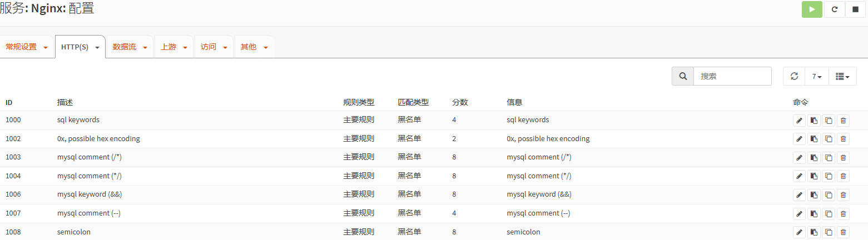Click the clipboard icon for rule 1004
868x240 pixels.
click(814, 176)
